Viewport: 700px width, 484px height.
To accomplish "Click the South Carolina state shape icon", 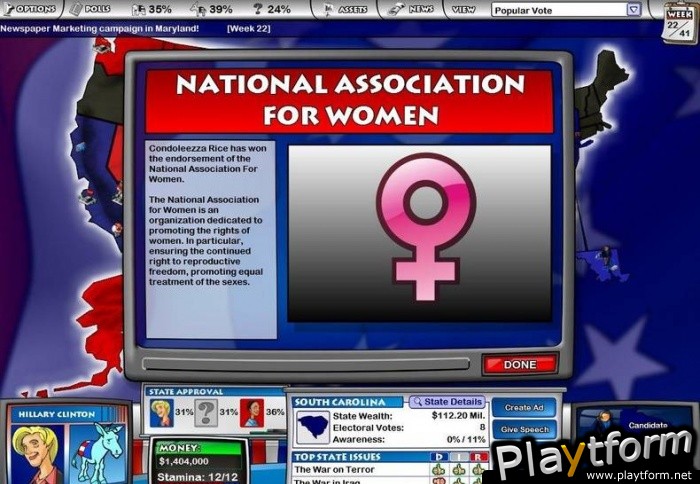I will (313, 427).
